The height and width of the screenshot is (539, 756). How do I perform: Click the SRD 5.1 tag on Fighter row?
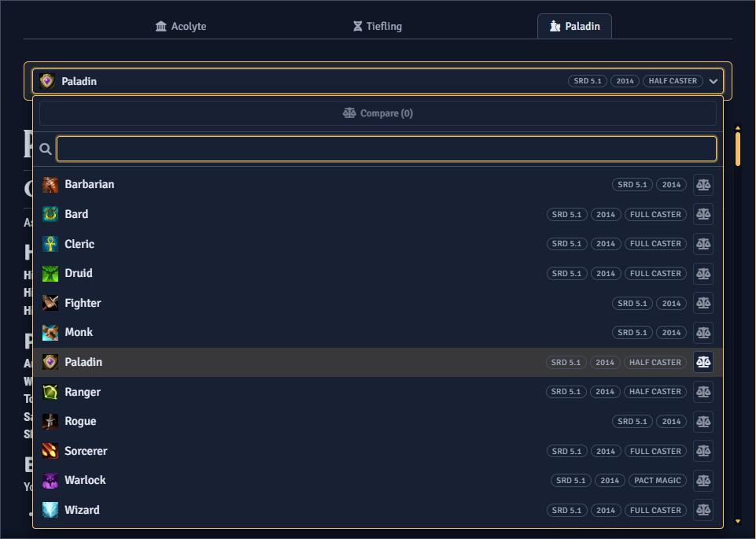coord(632,303)
